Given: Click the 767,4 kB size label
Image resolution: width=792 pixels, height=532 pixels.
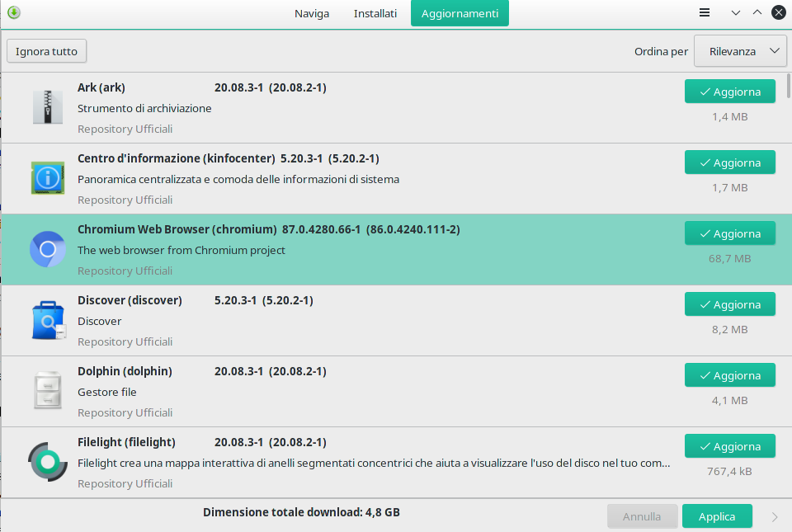Looking at the screenshot, I should pos(730,472).
